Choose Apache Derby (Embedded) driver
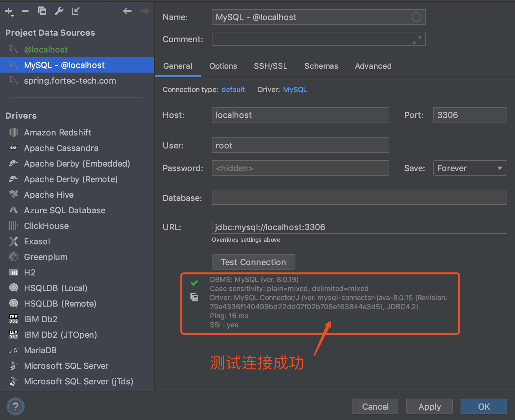Viewport: 515px width, 420px height. tap(77, 163)
